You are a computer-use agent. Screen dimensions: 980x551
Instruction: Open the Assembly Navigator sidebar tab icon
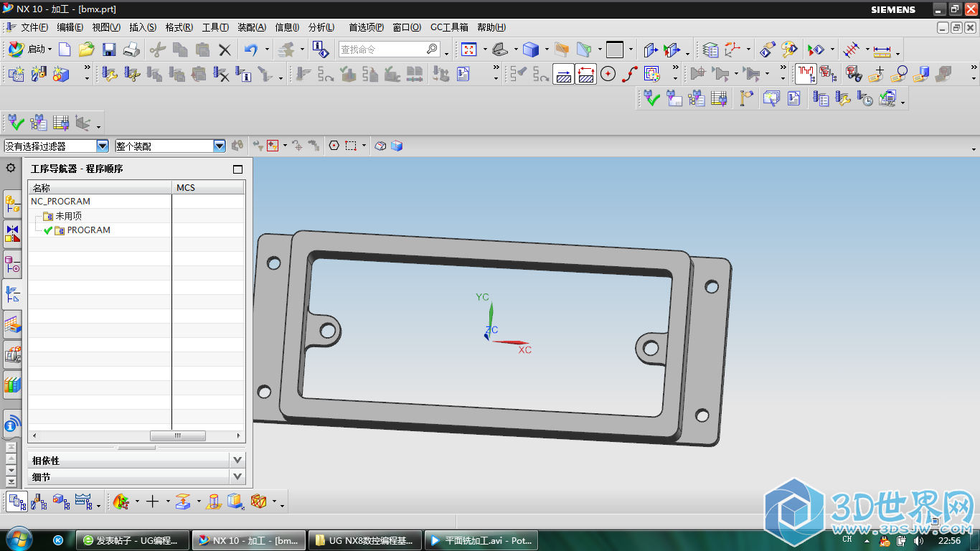[x=12, y=204]
